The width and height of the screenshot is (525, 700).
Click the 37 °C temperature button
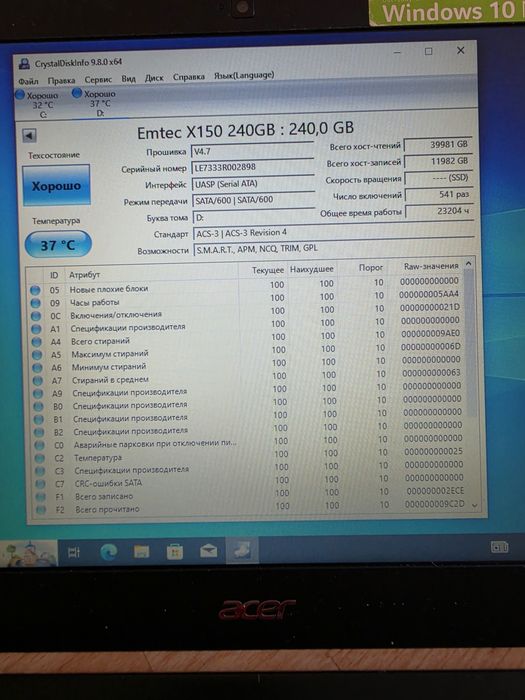[58, 245]
